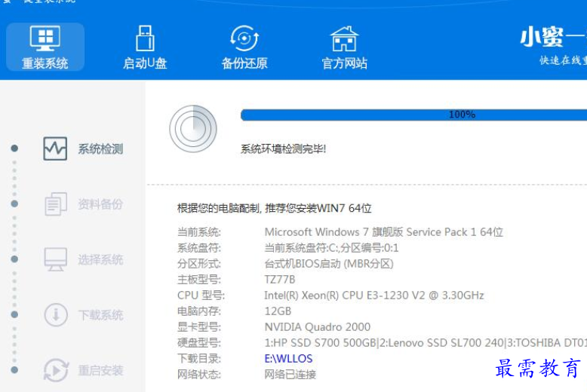Click the circular scanning radar graphic

click(x=193, y=129)
